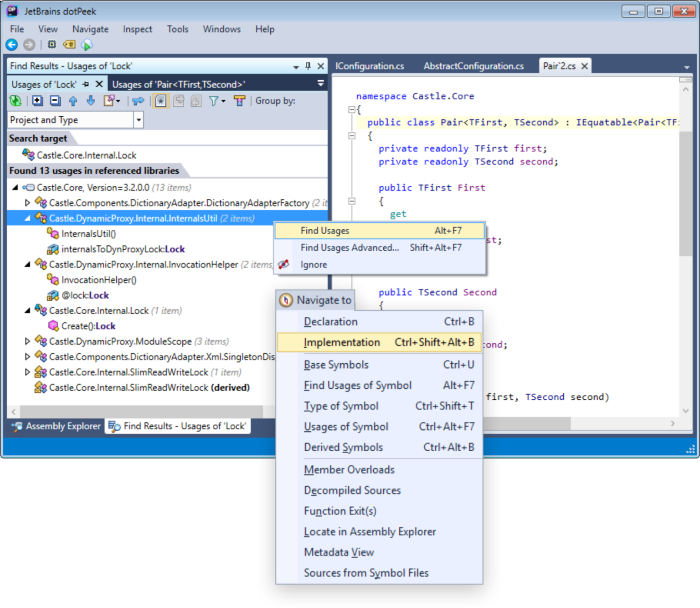Viewport: 700px width, 608px height.
Task: Switch to the AbstractConfiguration.cs tab
Action: click(474, 66)
